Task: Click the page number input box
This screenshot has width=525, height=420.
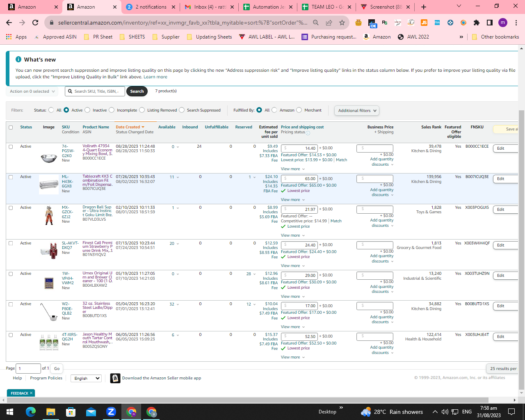Action: pos(28,368)
